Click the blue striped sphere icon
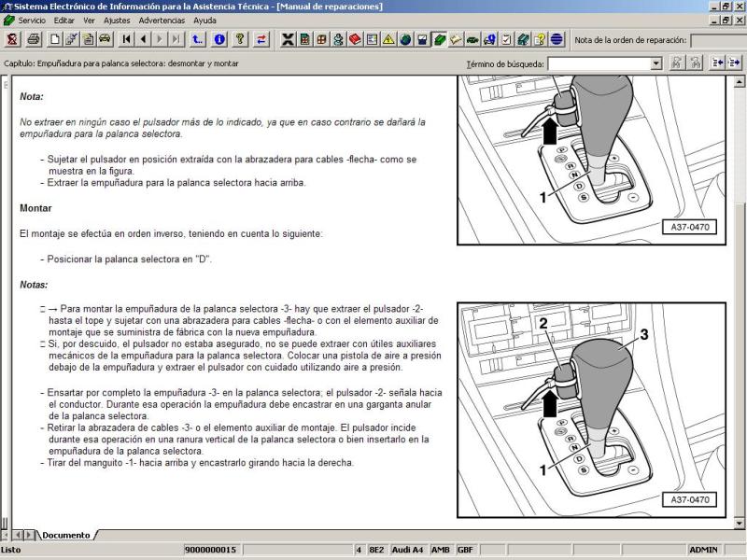The image size is (747, 560). coord(557,39)
